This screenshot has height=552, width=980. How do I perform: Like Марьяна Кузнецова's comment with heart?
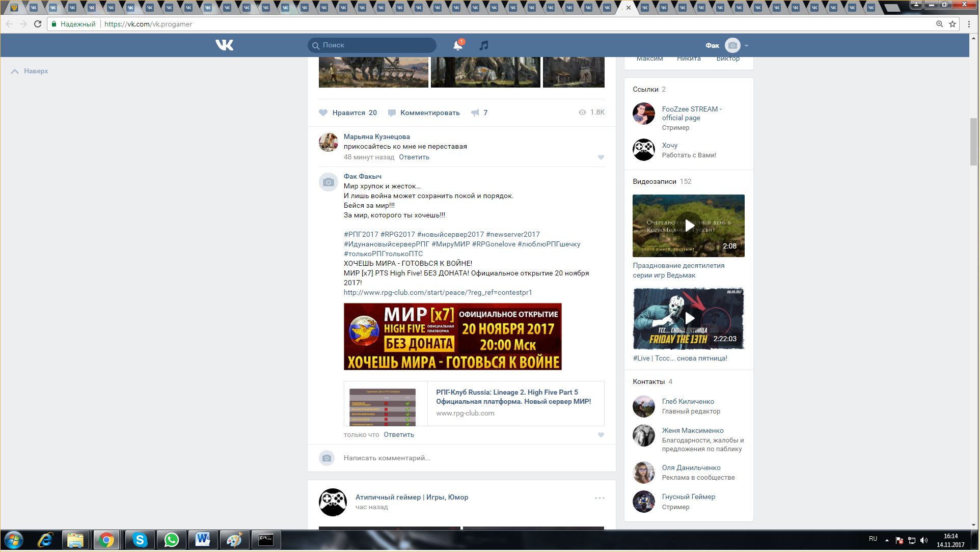[x=601, y=157]
